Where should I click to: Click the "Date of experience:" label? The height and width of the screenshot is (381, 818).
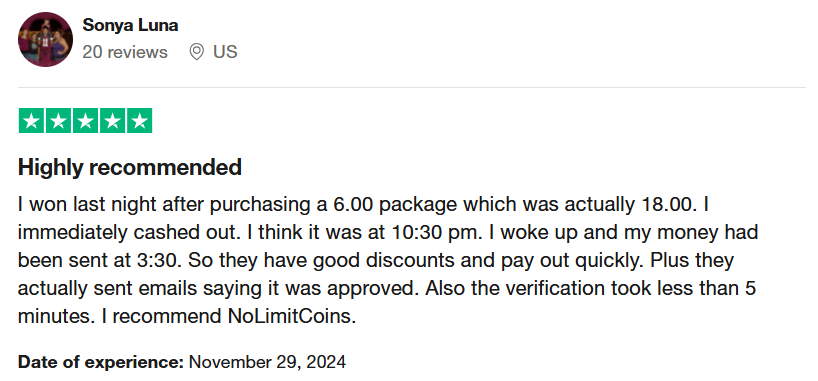(x=101, y=362)
